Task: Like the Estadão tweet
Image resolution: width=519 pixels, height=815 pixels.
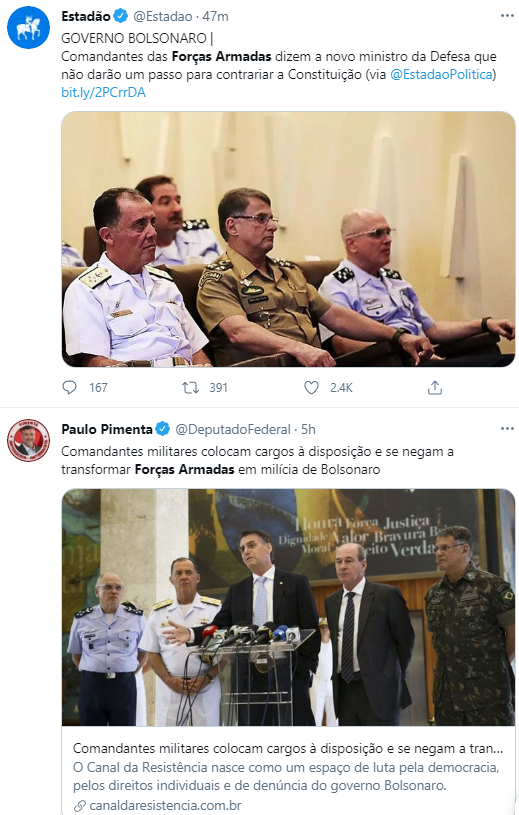Action: click(x=311, y=387)
